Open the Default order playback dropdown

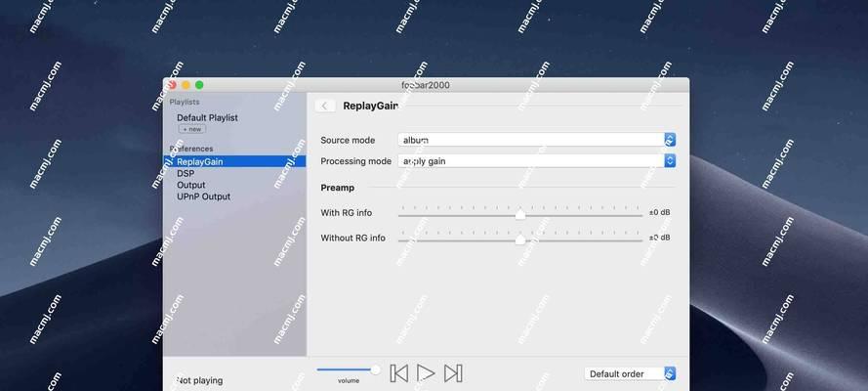[630, 373]
